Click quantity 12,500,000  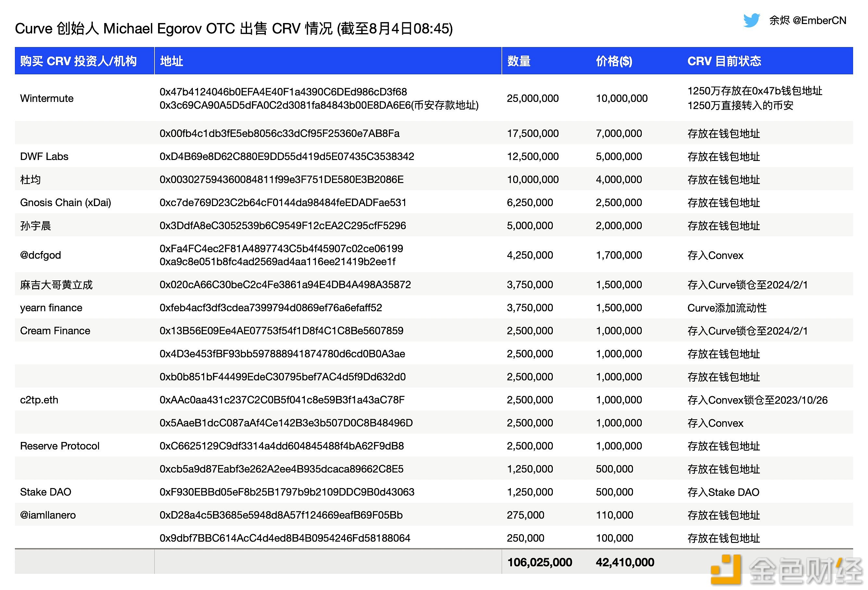tap(533, 156)
